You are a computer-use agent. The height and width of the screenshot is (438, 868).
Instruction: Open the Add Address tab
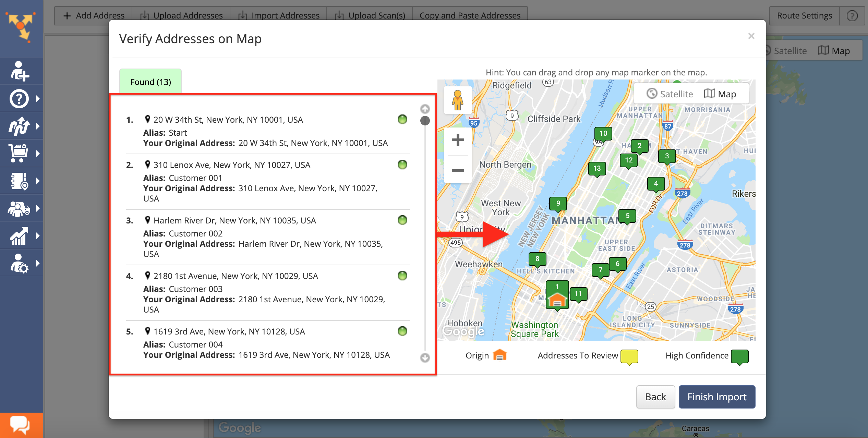93,16
